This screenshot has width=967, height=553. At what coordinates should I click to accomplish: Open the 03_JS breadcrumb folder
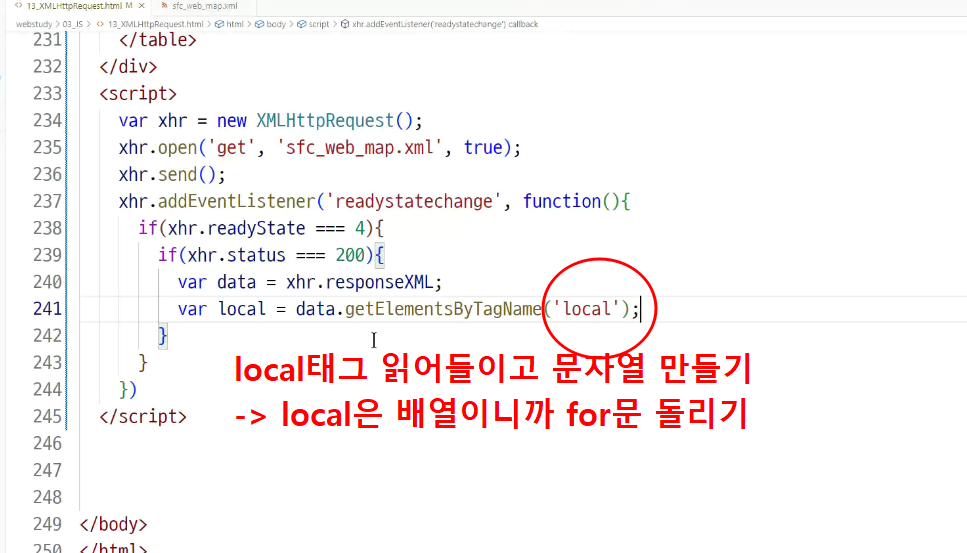tap(72, 24)
